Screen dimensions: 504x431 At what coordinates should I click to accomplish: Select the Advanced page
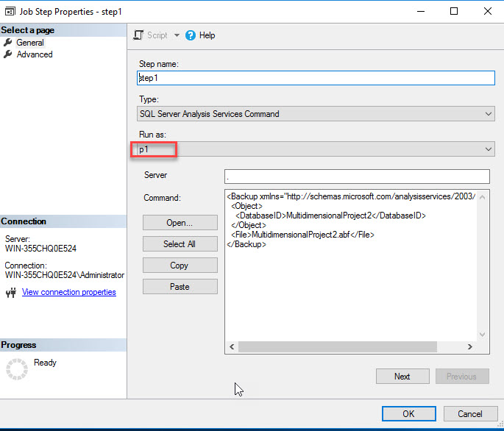pos(35,54)
